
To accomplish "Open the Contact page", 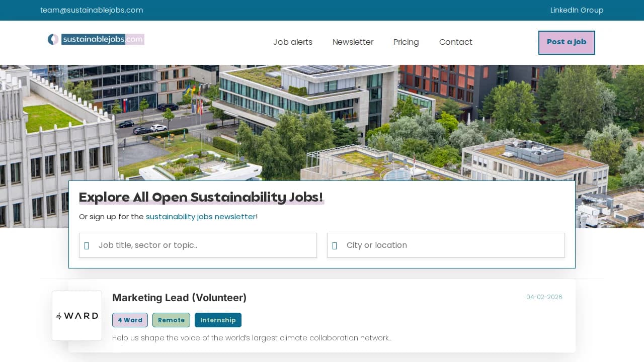I will [x=455, y=42].
